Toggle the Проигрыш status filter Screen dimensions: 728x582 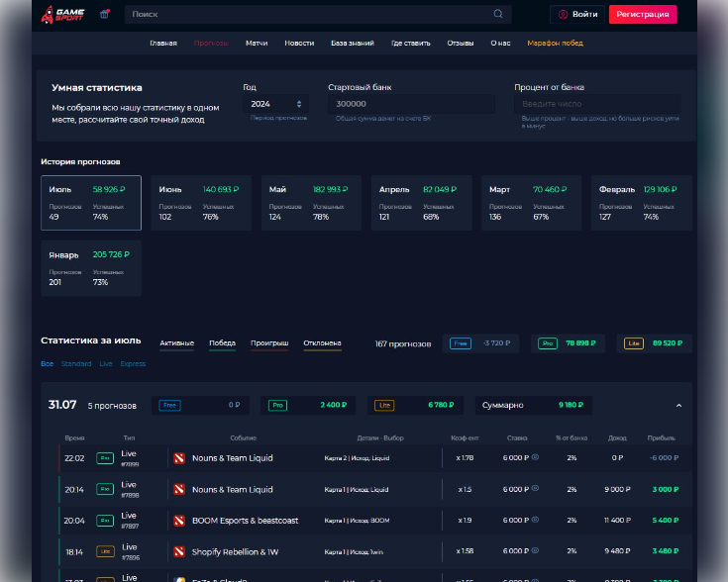(268, 343)
